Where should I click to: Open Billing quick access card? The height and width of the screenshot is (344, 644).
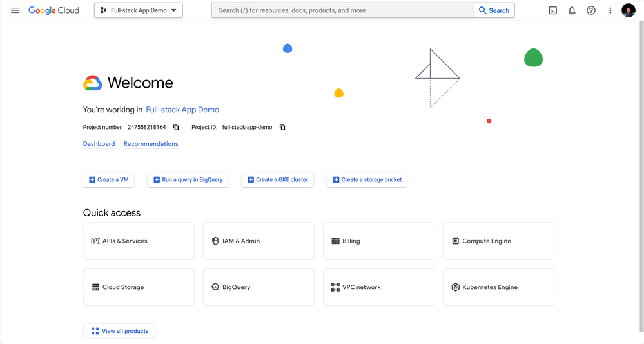[x=378, y=241]
